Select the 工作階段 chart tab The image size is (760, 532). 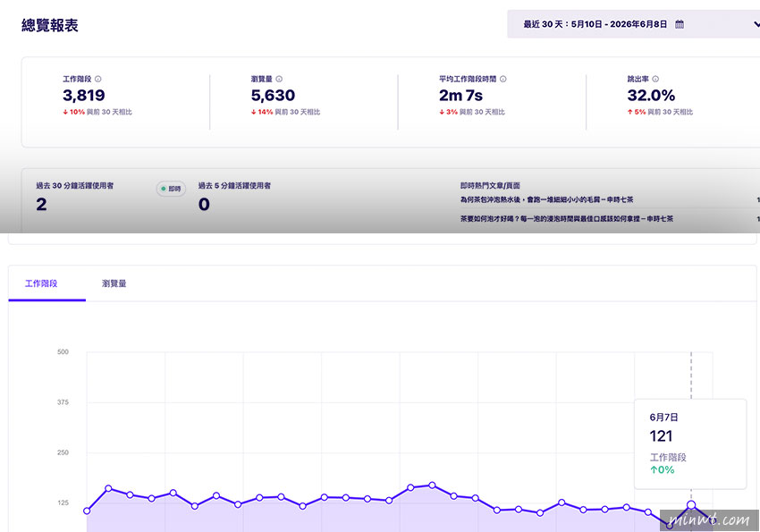click(x=47, y=283)
